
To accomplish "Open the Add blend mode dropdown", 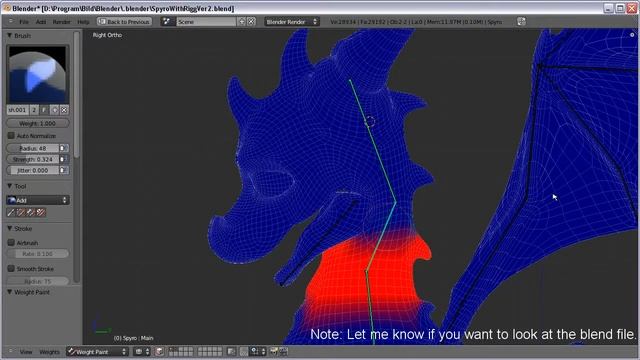I will (x=38, y=200).
